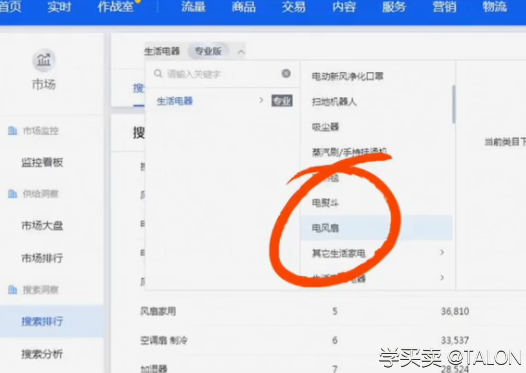Click the value 33,537
The height and width of the screenshot is (373, 526).
click(x=455, y=340)
